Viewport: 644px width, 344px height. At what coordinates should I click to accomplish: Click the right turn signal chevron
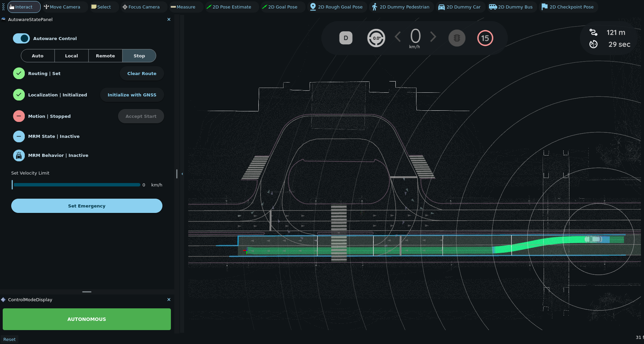click(x=433, y=37)
